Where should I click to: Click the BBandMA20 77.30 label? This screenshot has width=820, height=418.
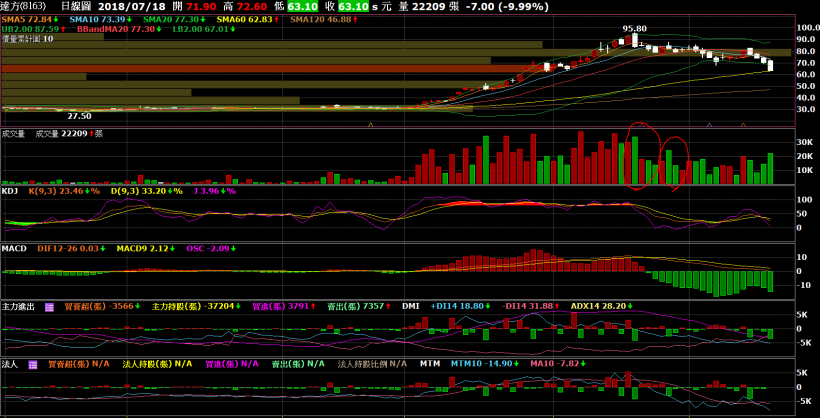click(x=118, y=29)
